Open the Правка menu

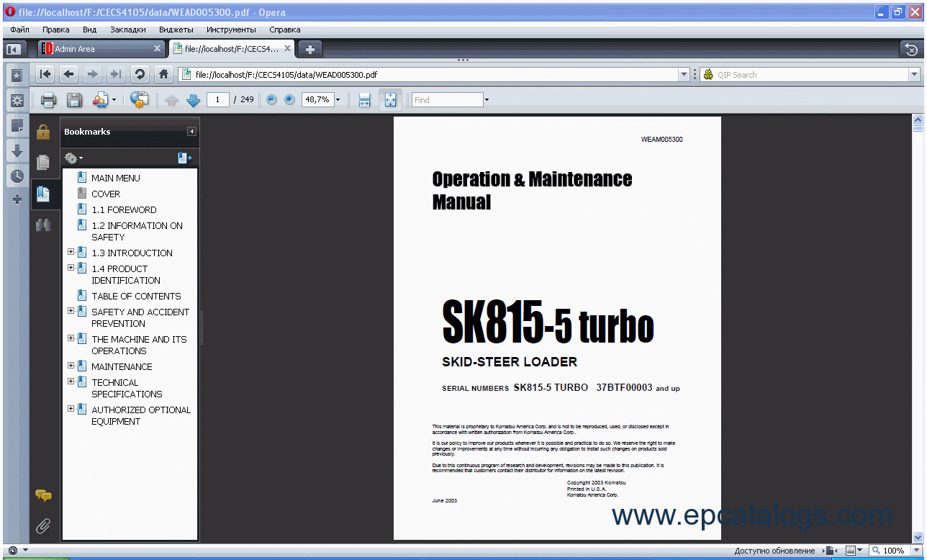56,30
